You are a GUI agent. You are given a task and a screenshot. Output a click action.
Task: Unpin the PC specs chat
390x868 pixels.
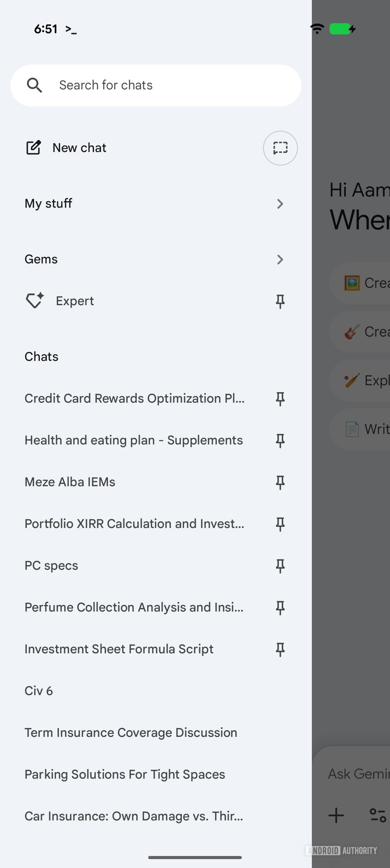[x=280, y=566]
